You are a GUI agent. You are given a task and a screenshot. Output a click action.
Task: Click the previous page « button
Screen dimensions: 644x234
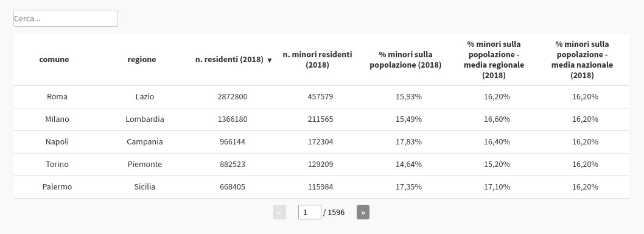(279, 212)
